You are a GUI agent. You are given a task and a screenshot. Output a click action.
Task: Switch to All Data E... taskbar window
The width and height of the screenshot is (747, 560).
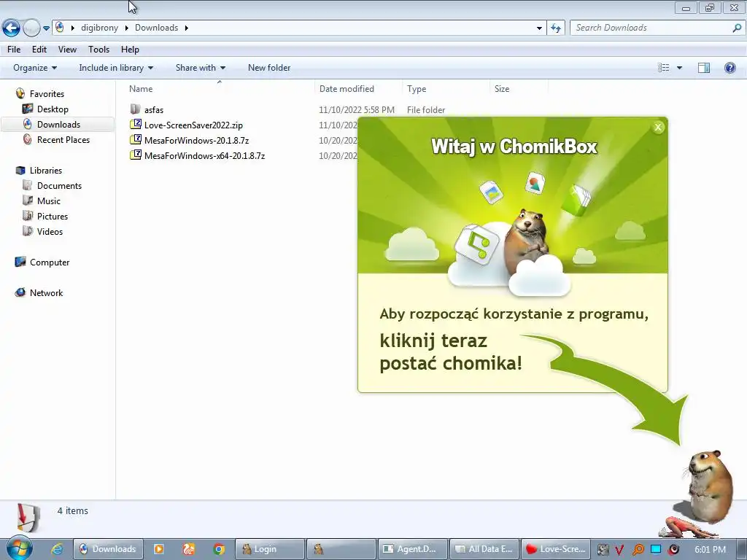(484, 549)
